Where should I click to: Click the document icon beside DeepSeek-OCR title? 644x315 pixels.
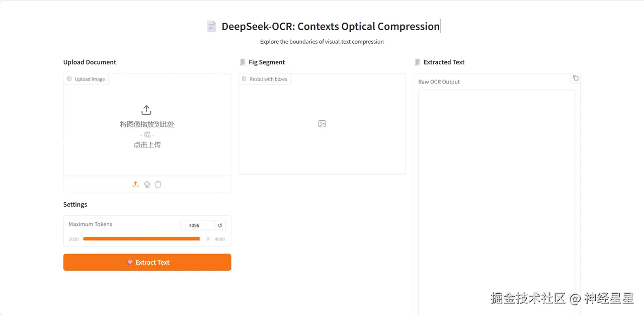click(212, 27)
